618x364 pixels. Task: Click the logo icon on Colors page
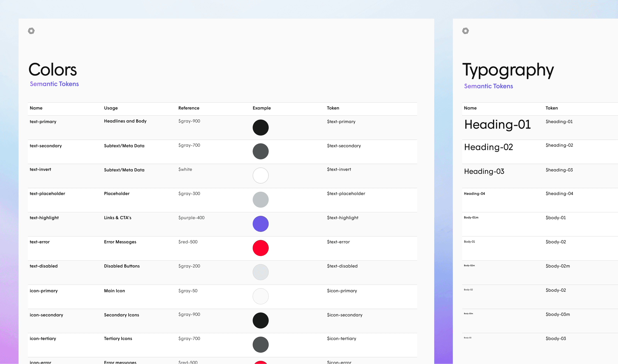(31, 31)
